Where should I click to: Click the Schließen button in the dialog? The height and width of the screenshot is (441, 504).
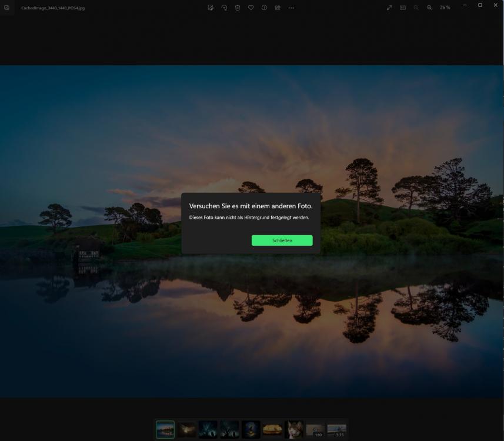(x=282, y=240)
